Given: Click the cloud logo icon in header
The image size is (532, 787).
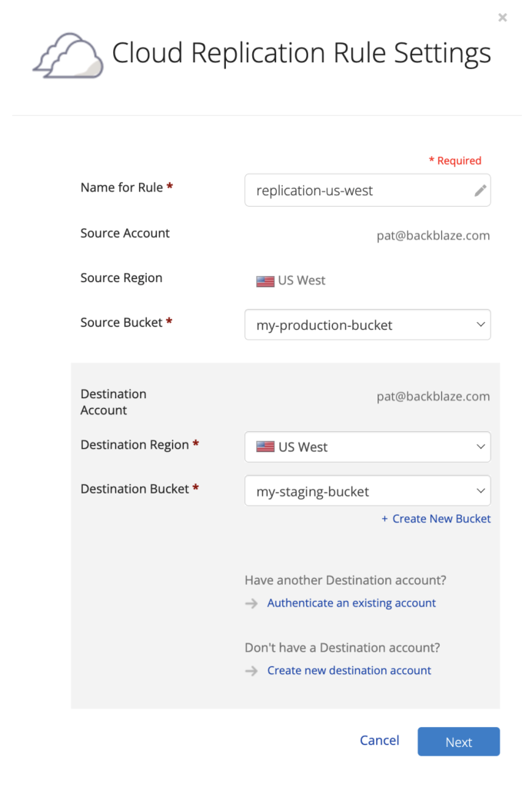Looking at the screenshot, I should pyautogui.click(x=68, y=55).
